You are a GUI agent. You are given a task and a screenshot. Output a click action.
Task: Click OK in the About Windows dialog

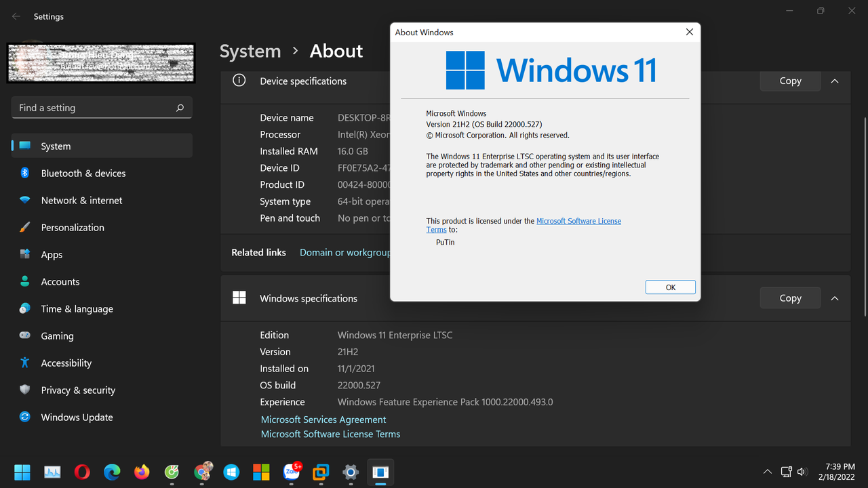671,287
